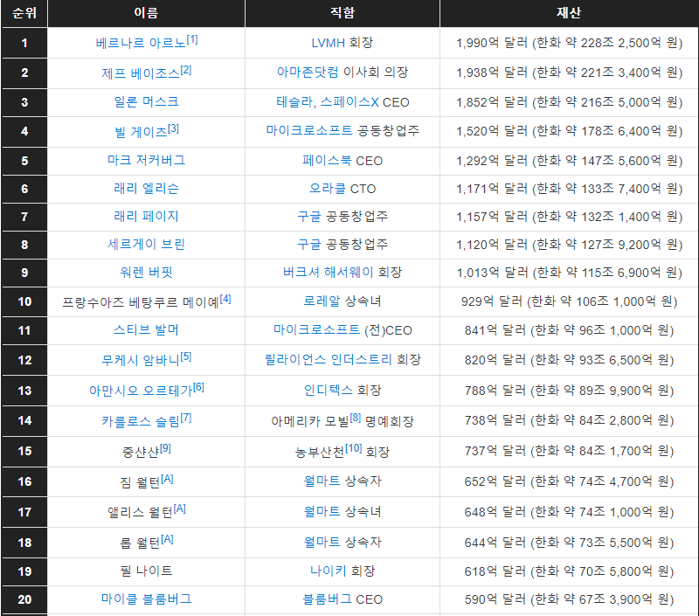The width and height of the screenshot is (699, 616).
Task: Click the 오라클 link
Action: click(328, 189)
